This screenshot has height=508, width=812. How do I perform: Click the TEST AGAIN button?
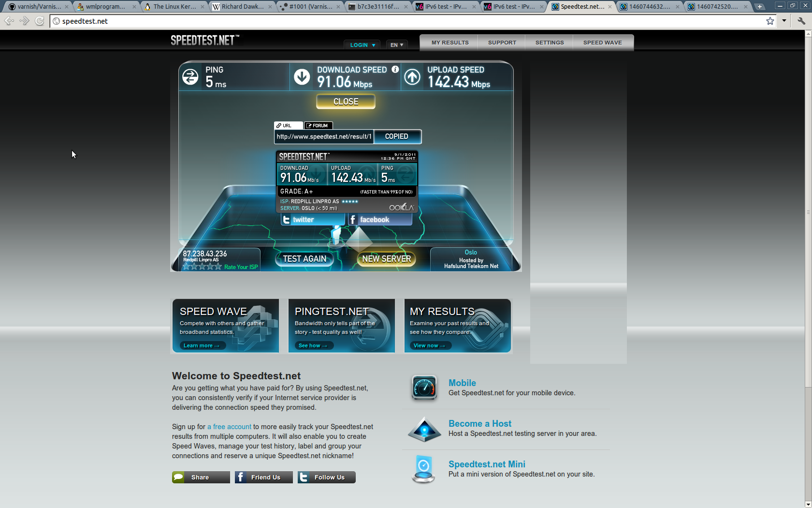(304, 259)
